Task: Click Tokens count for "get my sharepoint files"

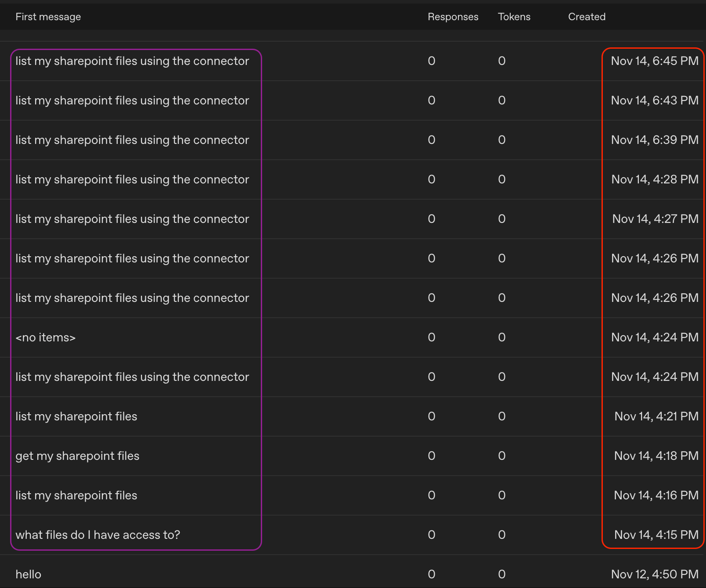Action: [x=502, y=456]
